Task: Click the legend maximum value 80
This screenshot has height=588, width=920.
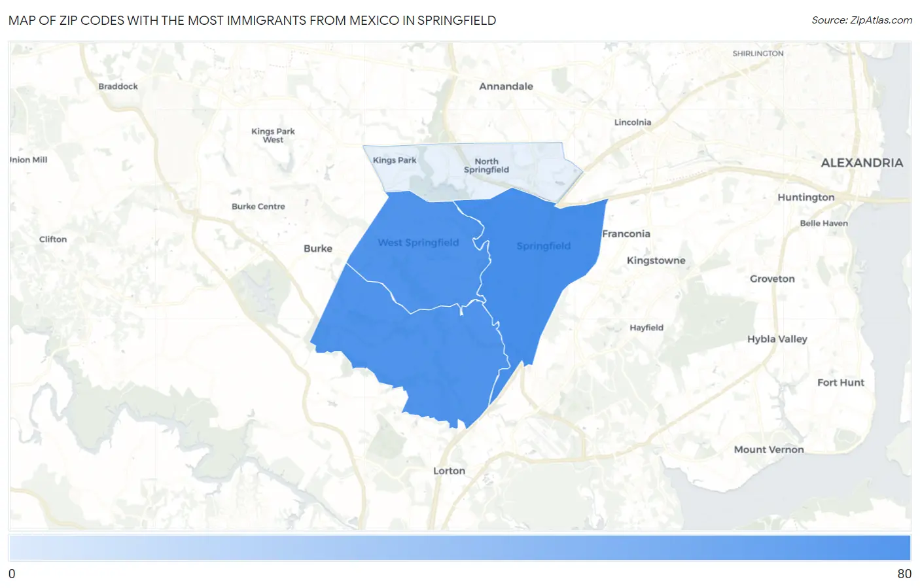Action: [904, 574]
